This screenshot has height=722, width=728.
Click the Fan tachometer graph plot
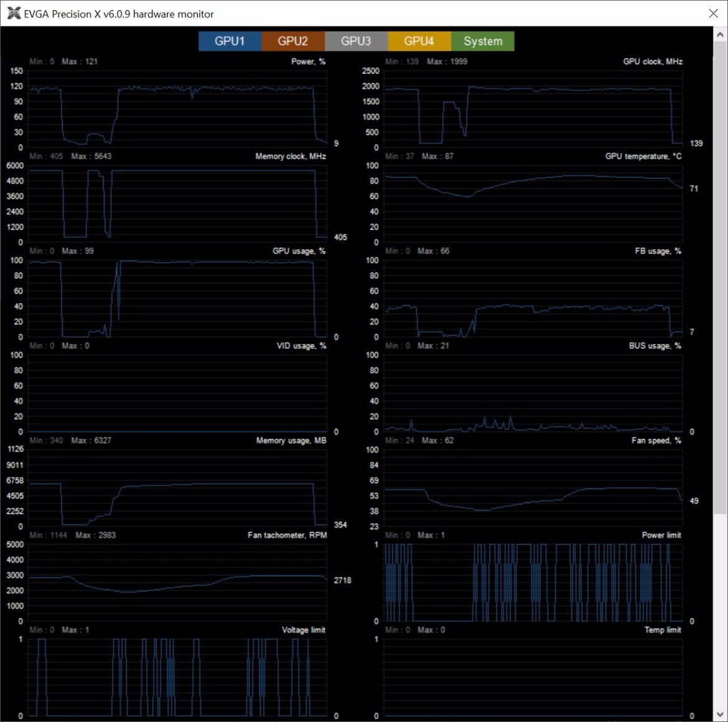pos(178,583)
